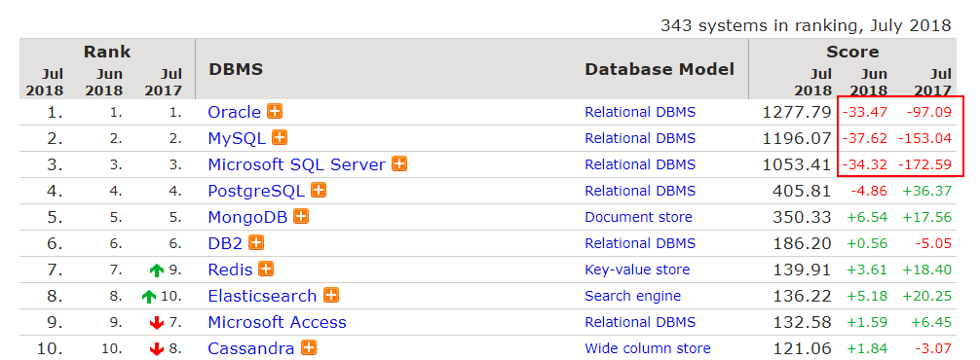Click the green up arrow in Redis row
Viewport: 980px width, 360px height.
coord(157,270)
